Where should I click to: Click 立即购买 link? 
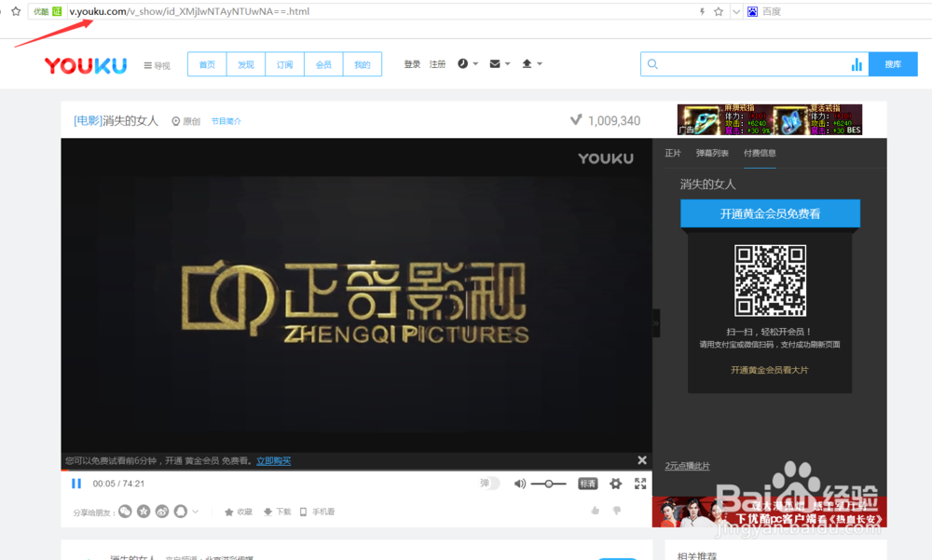click(273, 460)
